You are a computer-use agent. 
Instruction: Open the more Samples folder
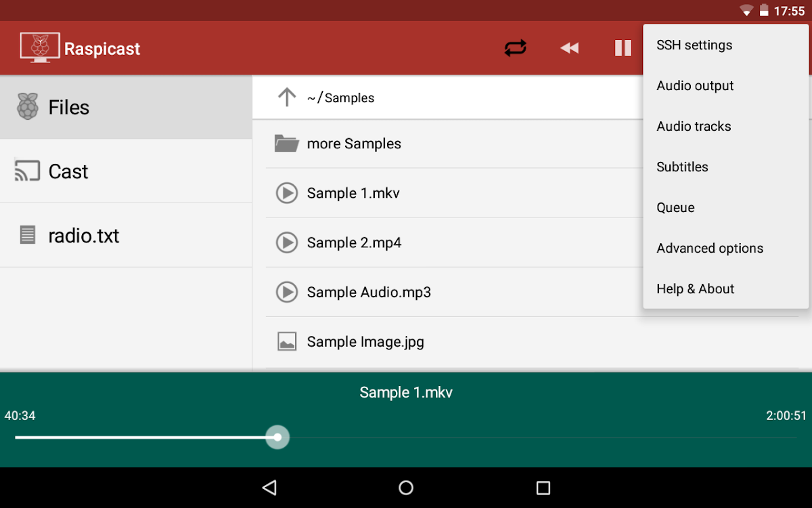pos(354,144)
